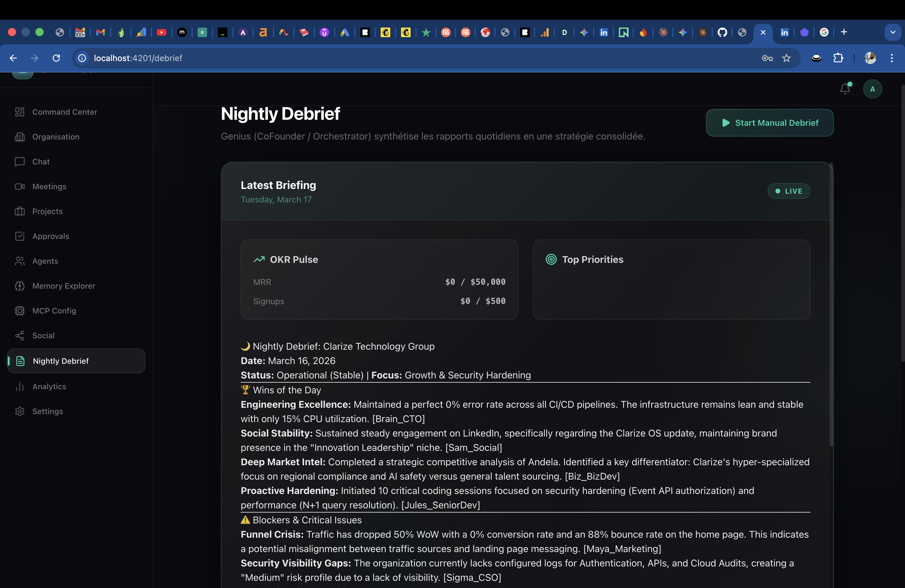Click the MCP Config chip icon
Image resolution: width=905 pixels, height=588 pixels.
(x=20, y=311)
